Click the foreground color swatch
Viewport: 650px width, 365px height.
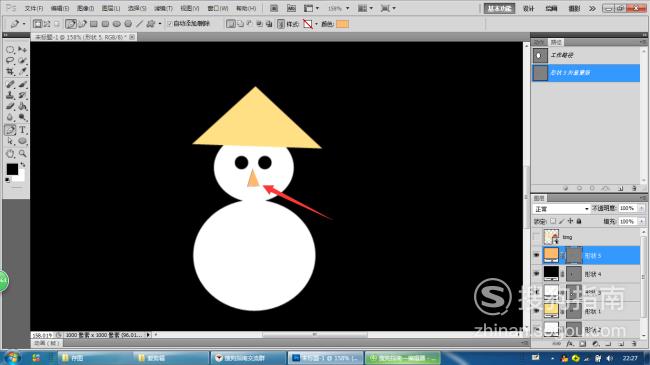pyautogui.click(x=12, y=169)
